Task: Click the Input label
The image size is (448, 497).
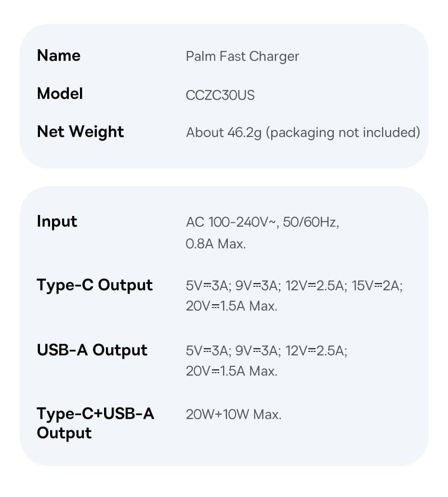Action: pos(57,222)
